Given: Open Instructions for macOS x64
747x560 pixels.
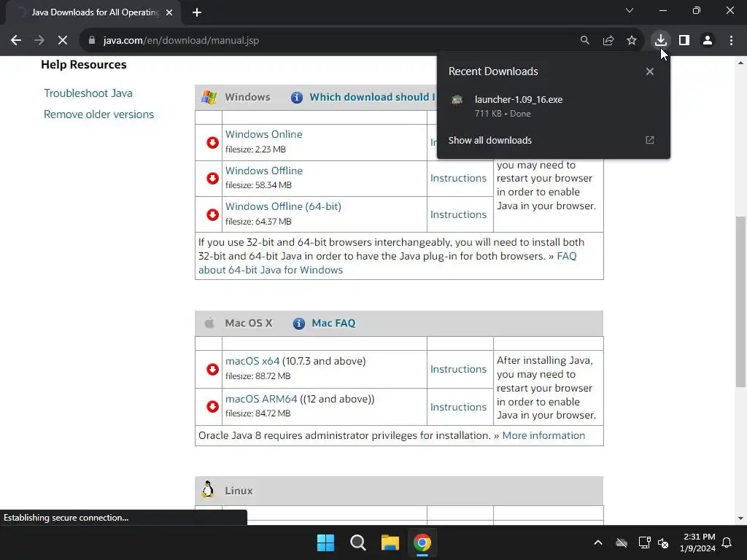Looking at the screenshot, I should coord(458,369).
